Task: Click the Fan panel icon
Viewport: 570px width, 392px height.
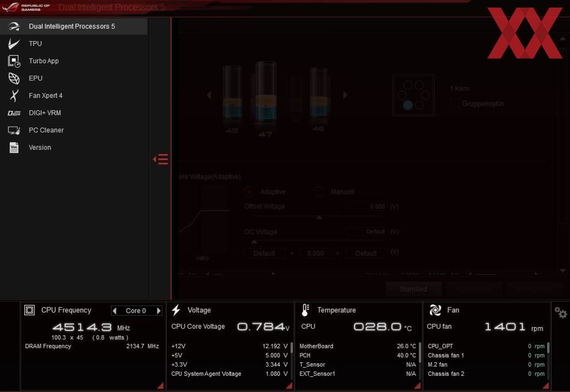Action: point(435,310)
